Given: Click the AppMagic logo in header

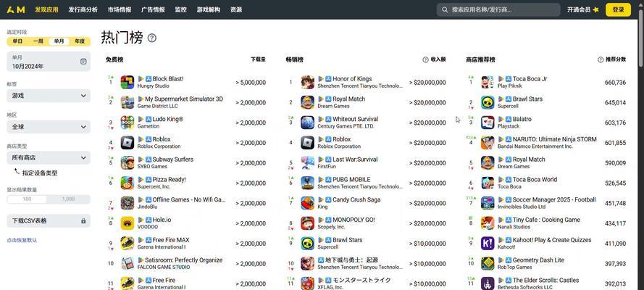Looking at the screenshot, I should 16,9.
